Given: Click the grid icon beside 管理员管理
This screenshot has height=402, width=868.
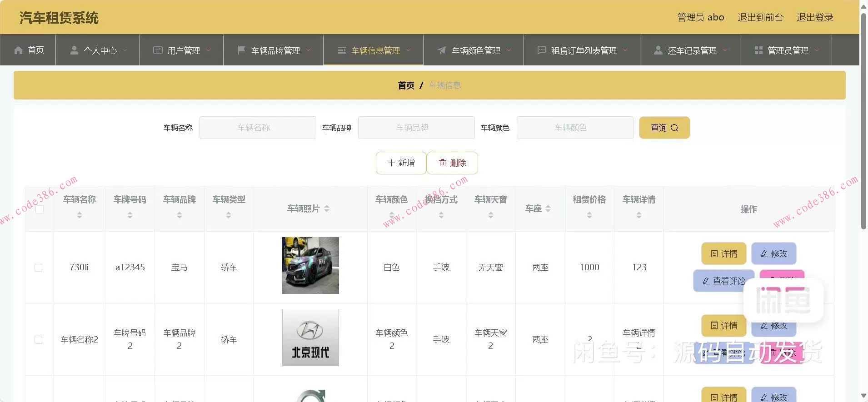Looking at the screenshot, I should click(x=758, y=50).
